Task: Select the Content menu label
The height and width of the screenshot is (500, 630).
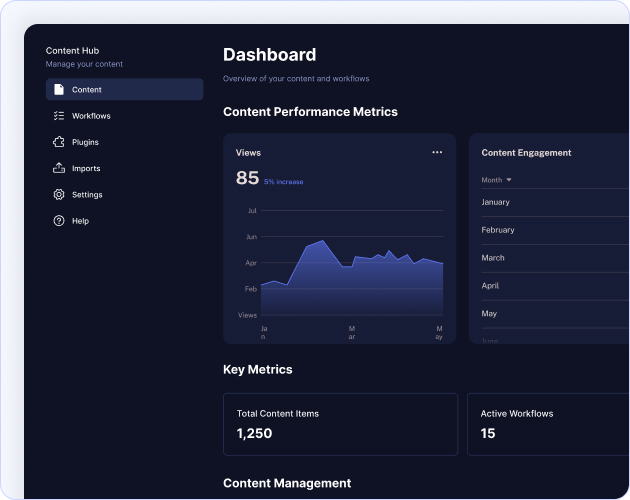Action: pos(86,90)
